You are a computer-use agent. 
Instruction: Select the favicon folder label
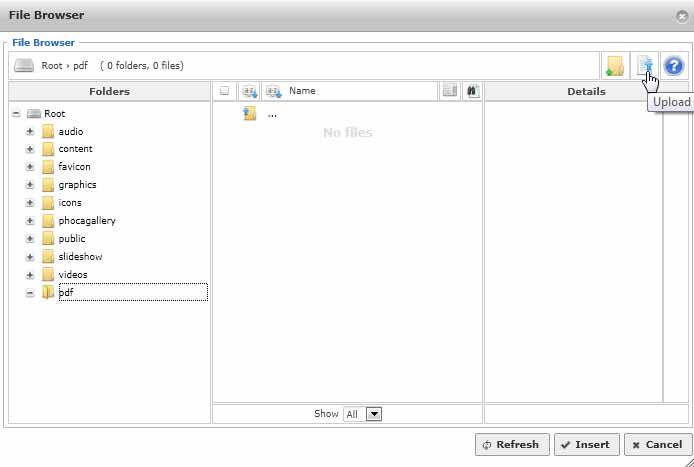click(74, 167)
